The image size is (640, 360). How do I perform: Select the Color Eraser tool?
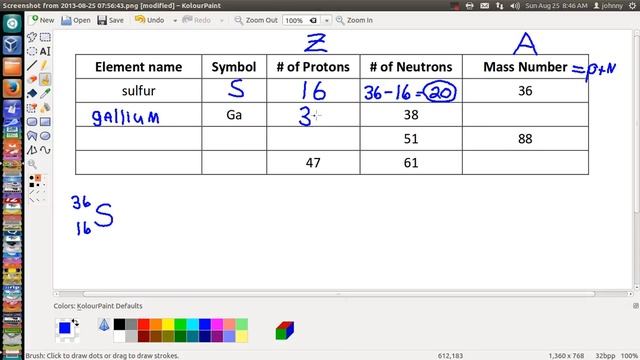tap(32, 108)
